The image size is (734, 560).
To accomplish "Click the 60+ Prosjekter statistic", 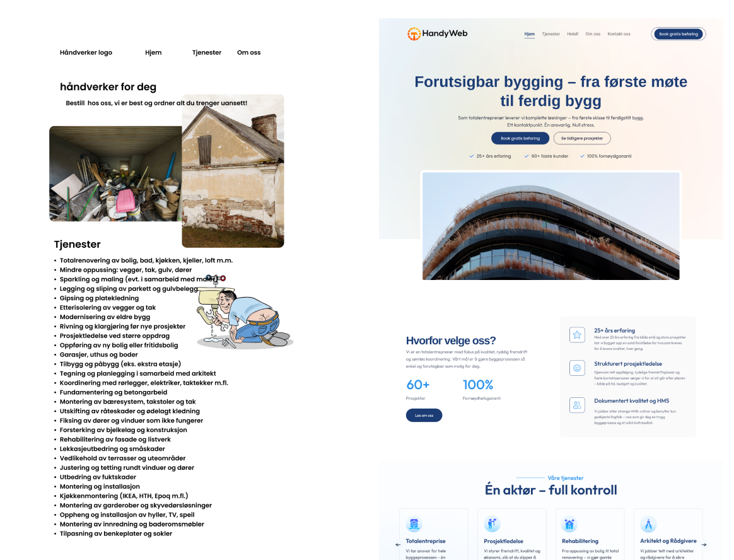I will (x=417, y=390).
